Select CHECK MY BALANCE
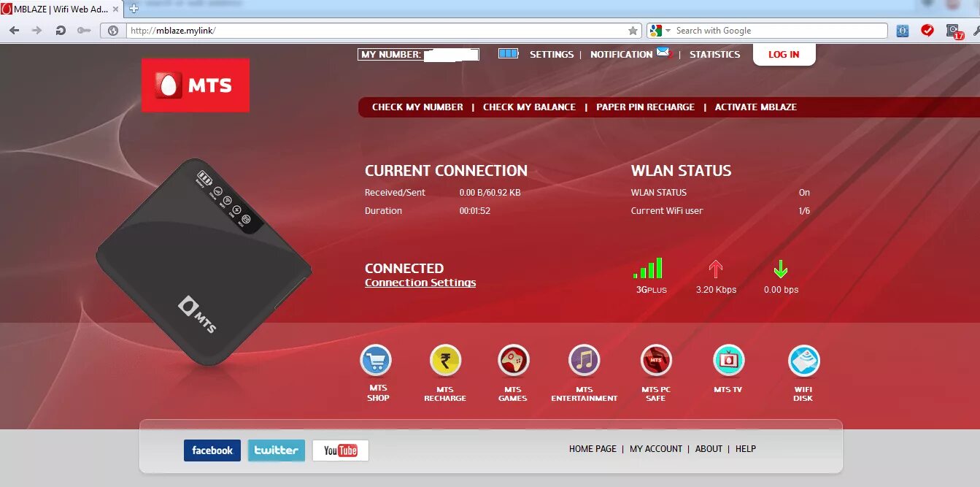Image resolution: width=980 pixels, height=487 pixels. [x=529, y=107]
